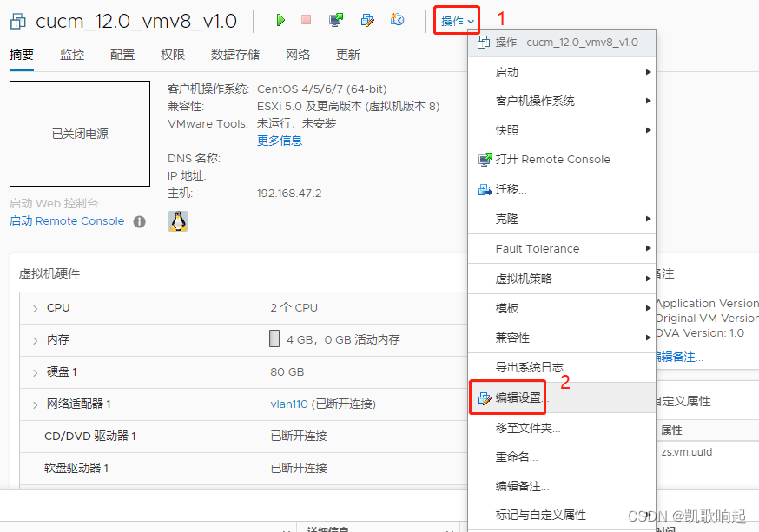This screenshot has width=759, height=532.
Task: Click the Linux penguin guest OS icon
Action: 177,220
